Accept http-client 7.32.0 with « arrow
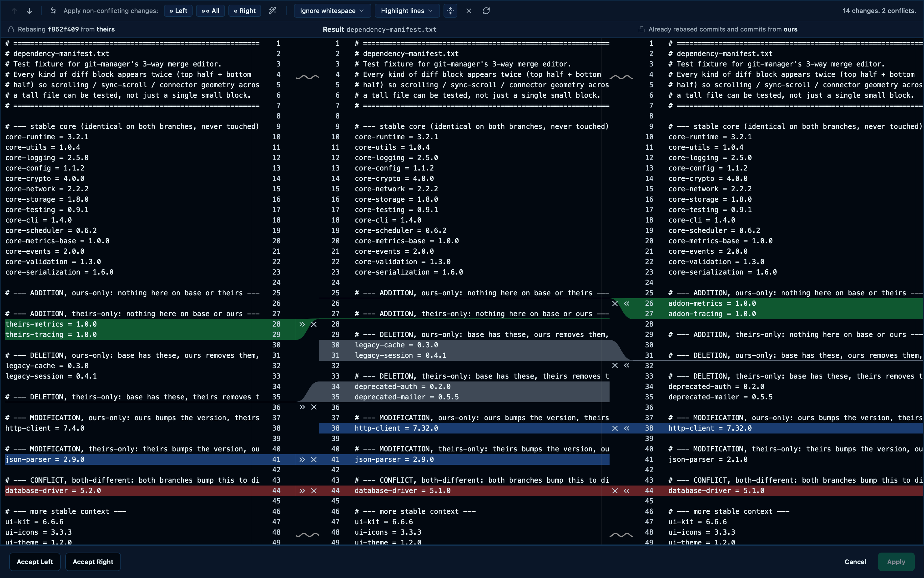Screen dimensions: 924x578 [627, 428]
